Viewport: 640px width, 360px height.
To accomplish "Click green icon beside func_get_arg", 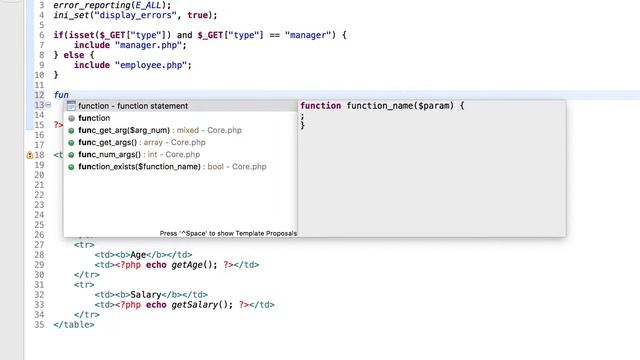I will [x=71, y=131].
